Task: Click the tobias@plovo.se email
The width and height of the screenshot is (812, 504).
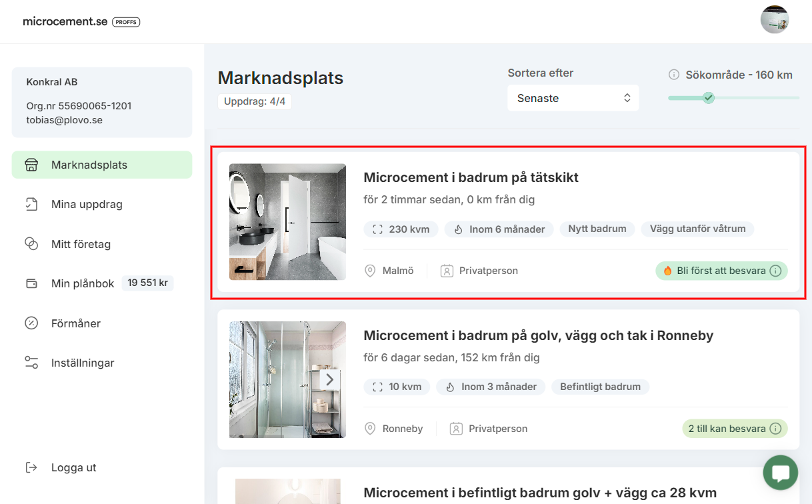Action: coord(65,120)
